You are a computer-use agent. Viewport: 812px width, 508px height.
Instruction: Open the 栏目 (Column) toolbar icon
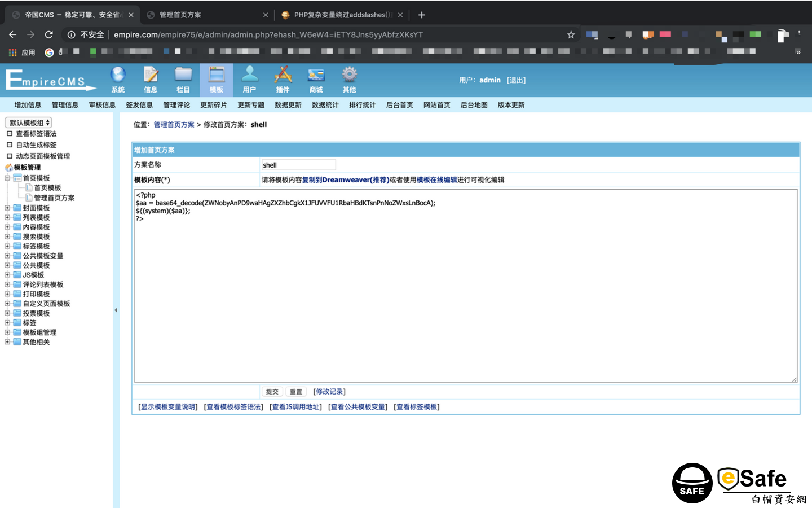coord(183,80)
